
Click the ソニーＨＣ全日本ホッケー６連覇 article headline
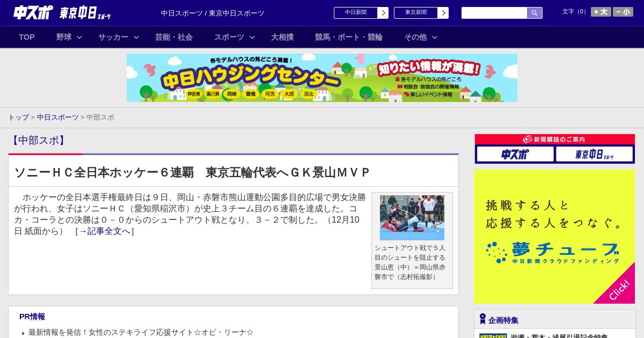[192, 172]
